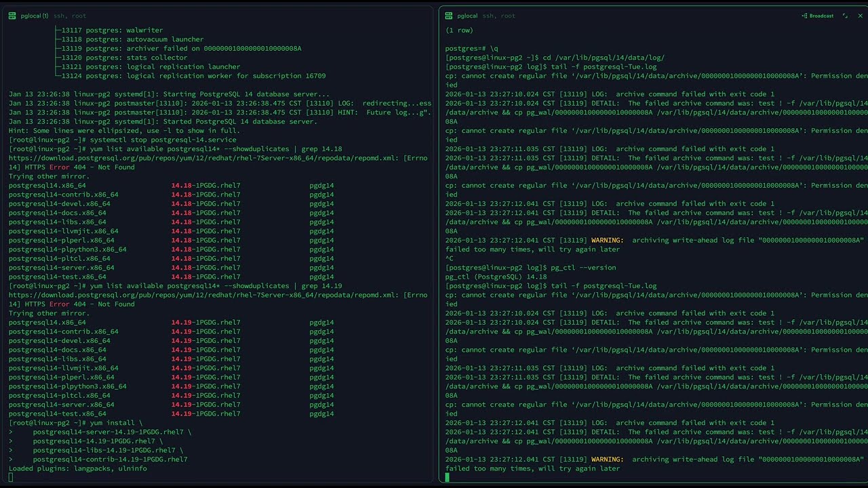Click the 'yum install \' command line
Image resolution: width=868 pixels, height=488 pixels.
click(x=117, y=423)
